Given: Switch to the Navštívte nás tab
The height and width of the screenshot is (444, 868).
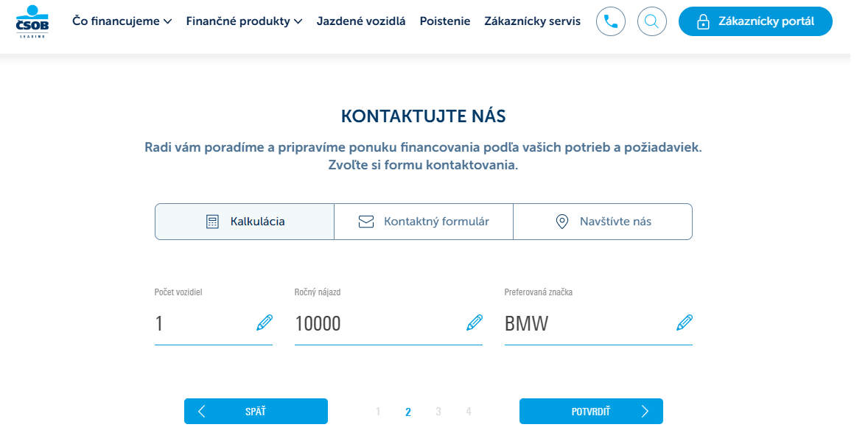Looking at the screenshot, I should [x=603, y=220].
